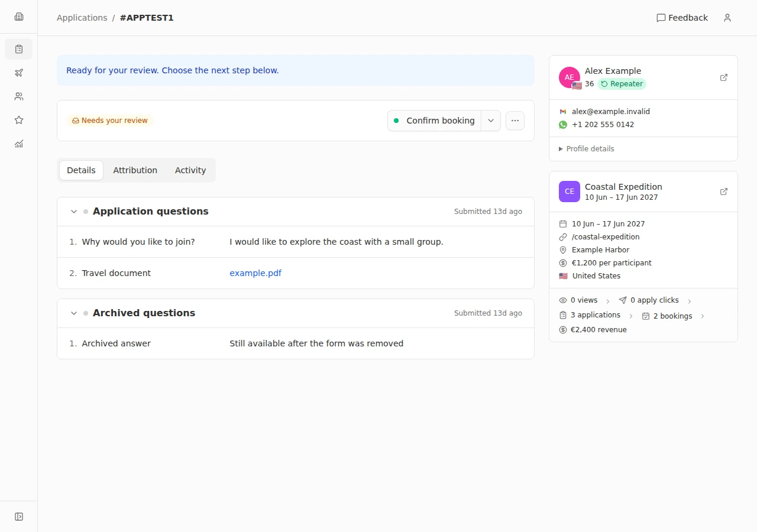Click the price icon beside €1,200
Screen dimensions: 757x532
[x=563, y=263]
